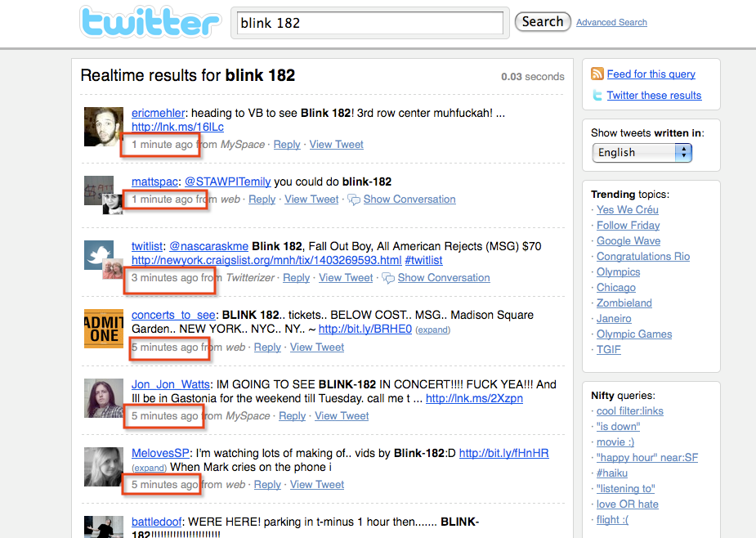Reply to twitlist's tweet
756x538 pixels.
(x=297, y=278)
